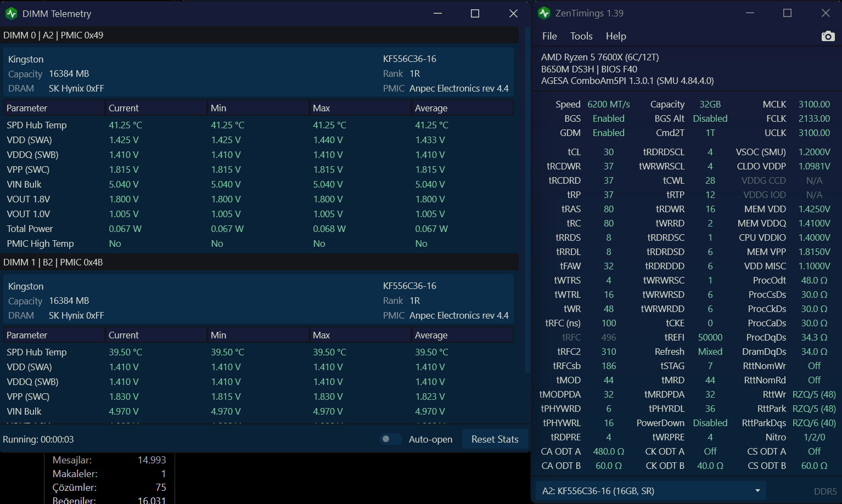
Task: Click the AGESA ComboAm5PI 1.3.0.1 version line
Action: (627, 81)
